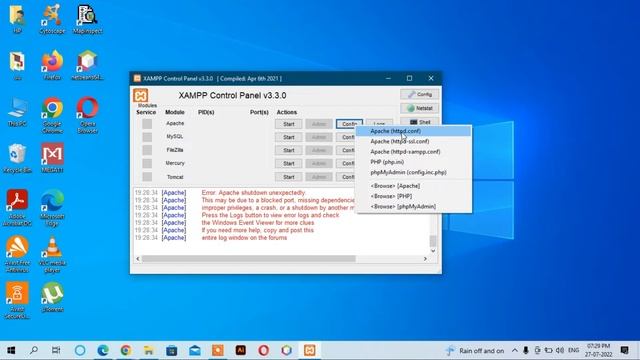Toggle the MySQL service checkbox
This screenshot has height=360, width=640.
point(147,137)
